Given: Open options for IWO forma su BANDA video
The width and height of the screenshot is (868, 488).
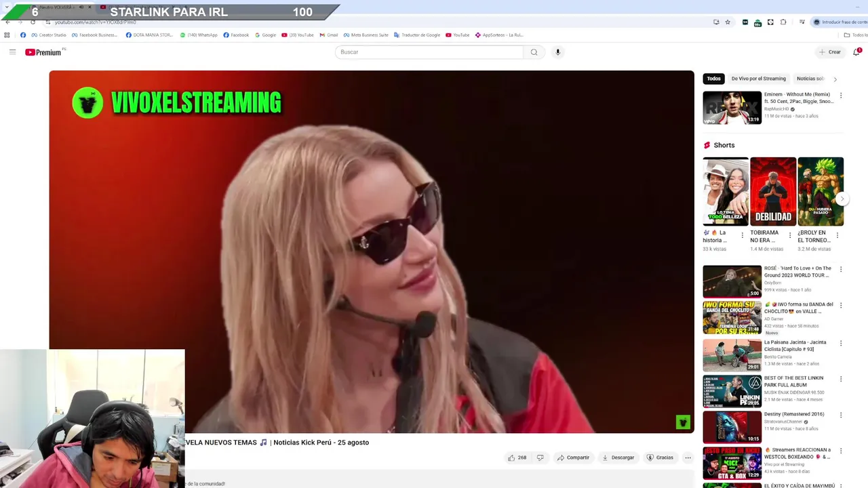Looking at the screenshot, I should [x=841, y=306].
